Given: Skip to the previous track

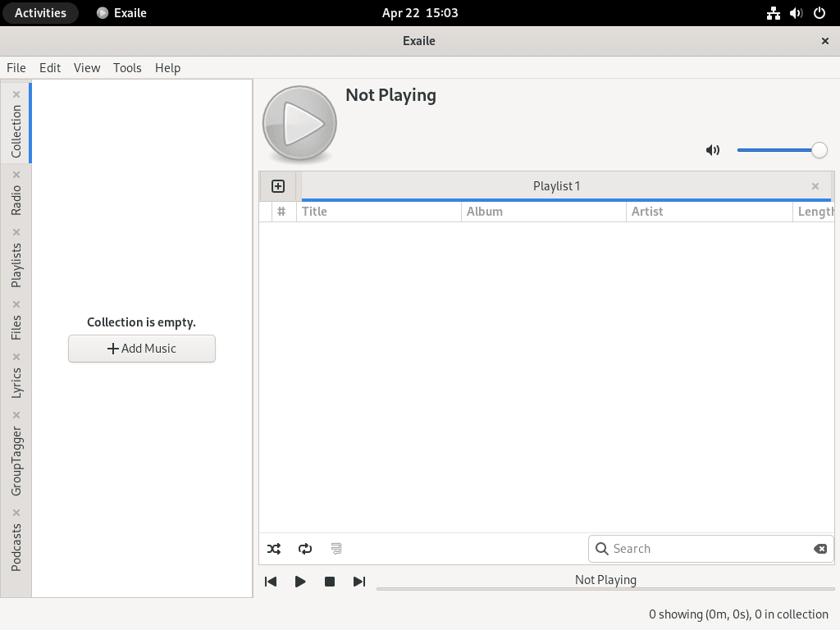Looking at the screenshot, I should point(271,582).
